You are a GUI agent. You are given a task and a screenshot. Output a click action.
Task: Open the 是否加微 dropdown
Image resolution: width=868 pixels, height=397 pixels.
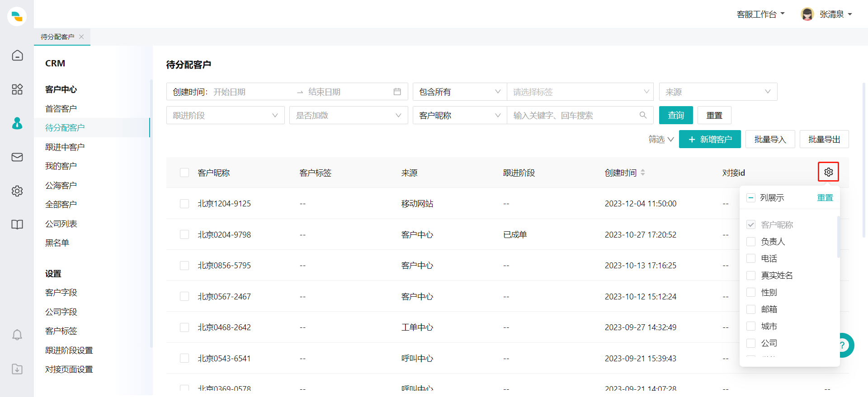pos(349,115)
